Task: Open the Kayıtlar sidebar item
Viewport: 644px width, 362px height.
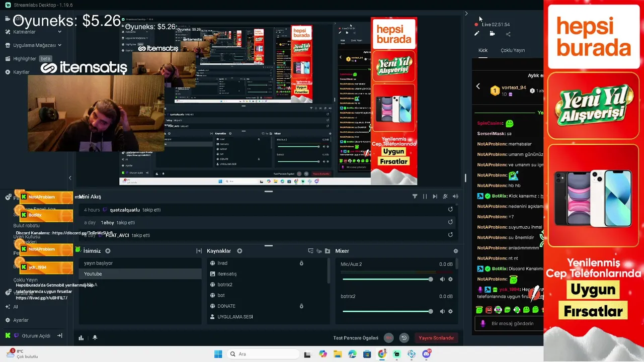Action: [18, 72]
